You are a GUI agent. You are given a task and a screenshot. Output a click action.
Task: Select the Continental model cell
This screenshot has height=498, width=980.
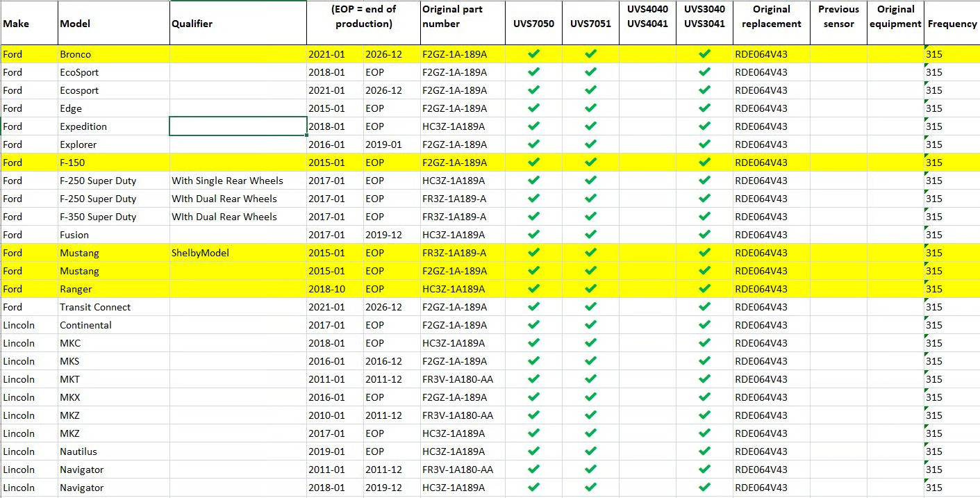click(x=114, y=325)
